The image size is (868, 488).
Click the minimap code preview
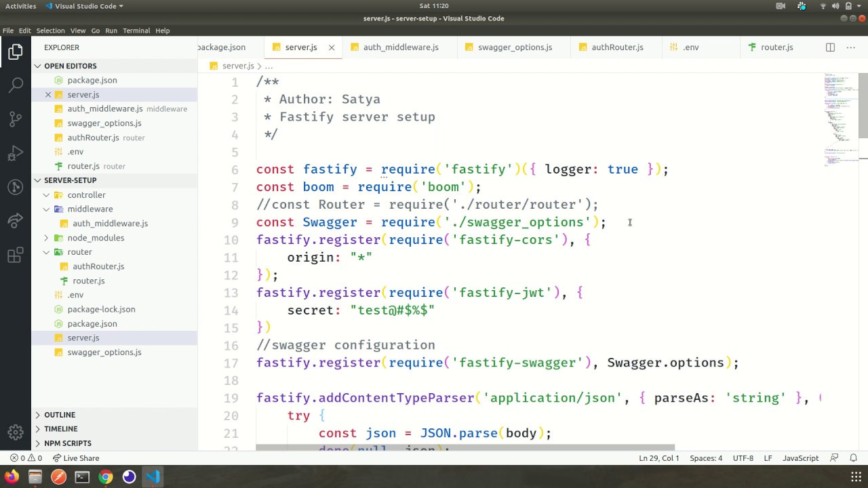click(x=840, y=119)
